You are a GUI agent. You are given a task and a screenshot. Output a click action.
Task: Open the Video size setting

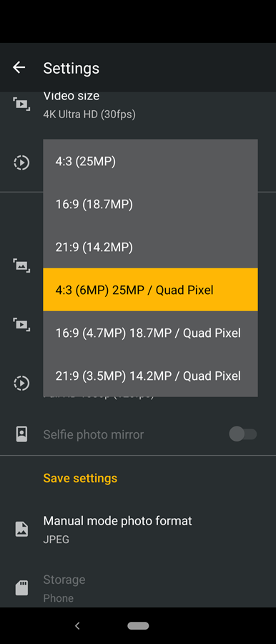pos(138,104)
